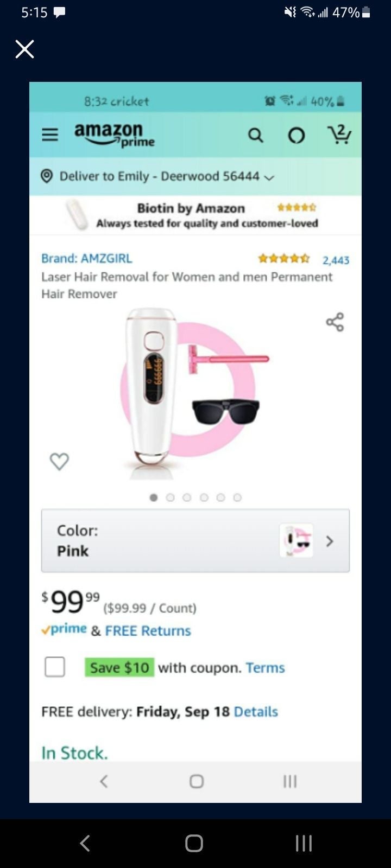Select the second image carousel dot
This screenshot has width=391, height=868.
(170, 497)
